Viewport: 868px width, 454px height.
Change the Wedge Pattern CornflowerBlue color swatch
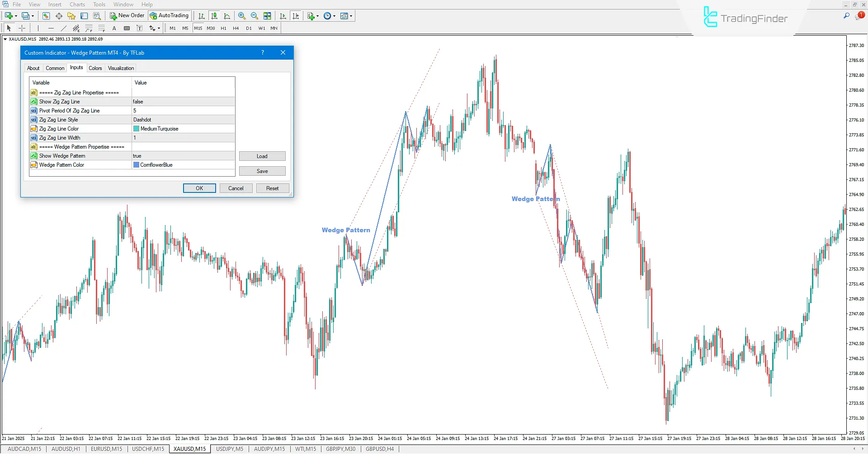coord(136,164)
